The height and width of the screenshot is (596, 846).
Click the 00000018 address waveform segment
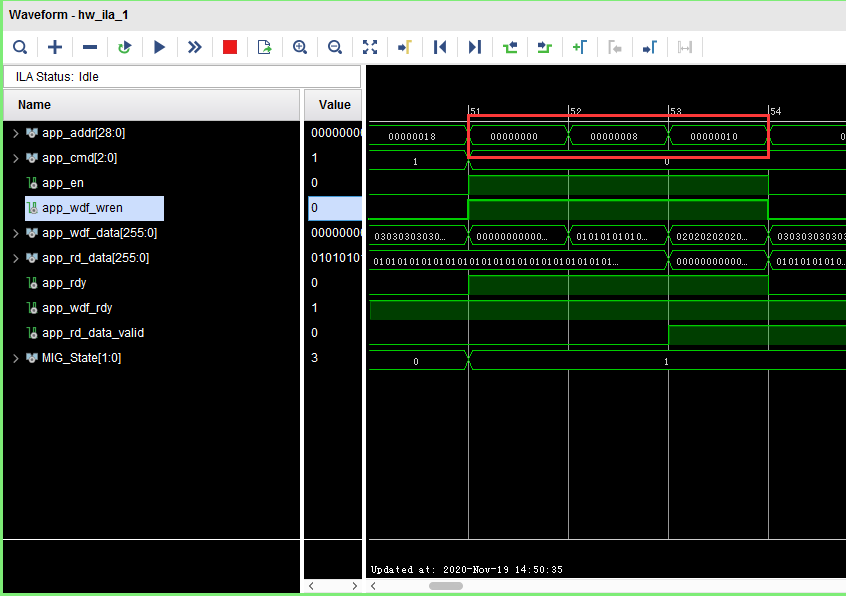pyautogui.click(x=412, y=136)
